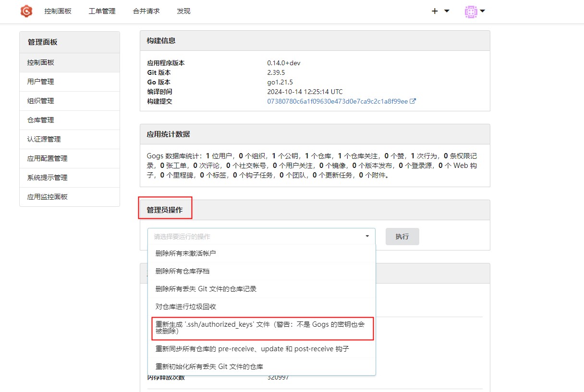This screenshot has height=392, width=584.
Task: Open 系统提示管理 in the sidebar
Action: 70,178
